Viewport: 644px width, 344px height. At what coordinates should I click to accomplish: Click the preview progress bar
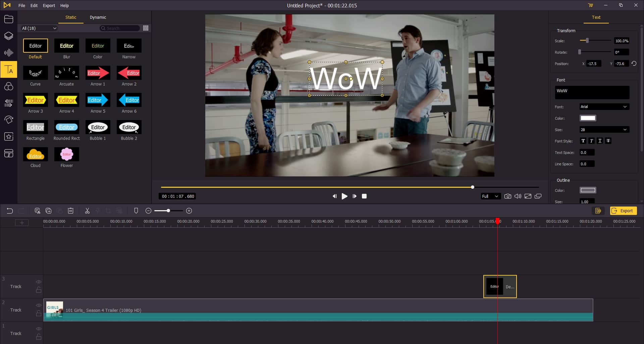(x=350, y=187)
